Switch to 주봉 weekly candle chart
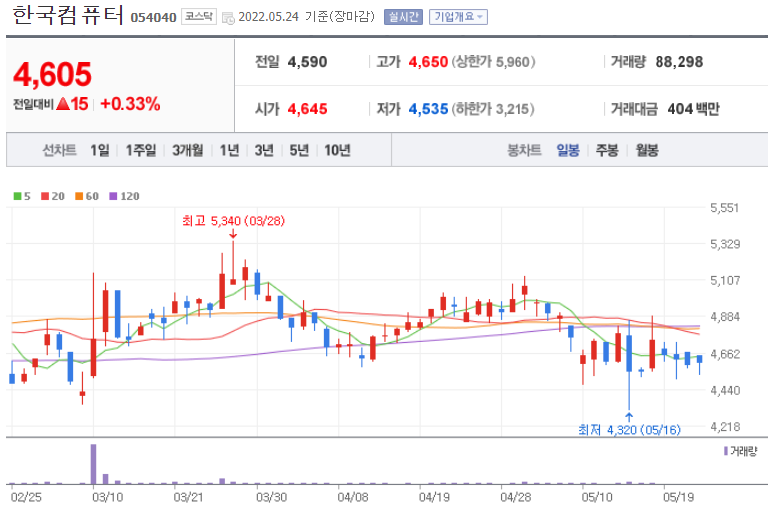 [607, 150]
